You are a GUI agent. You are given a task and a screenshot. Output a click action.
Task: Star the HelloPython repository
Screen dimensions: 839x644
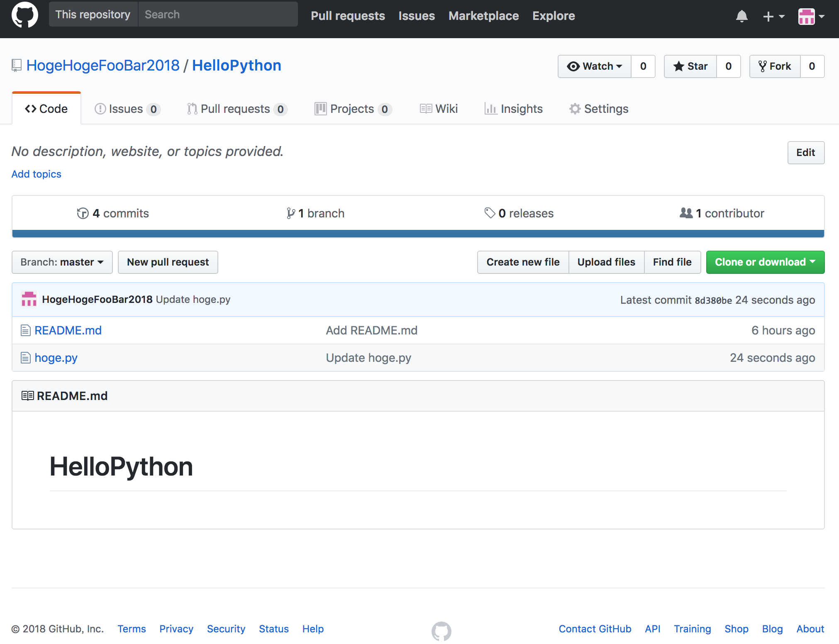point(690,66)
